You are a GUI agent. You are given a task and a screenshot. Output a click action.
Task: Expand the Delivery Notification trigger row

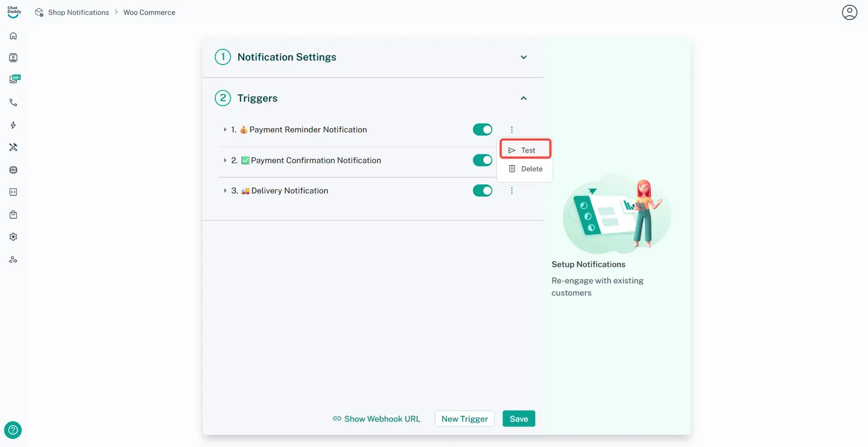point(225,191)
